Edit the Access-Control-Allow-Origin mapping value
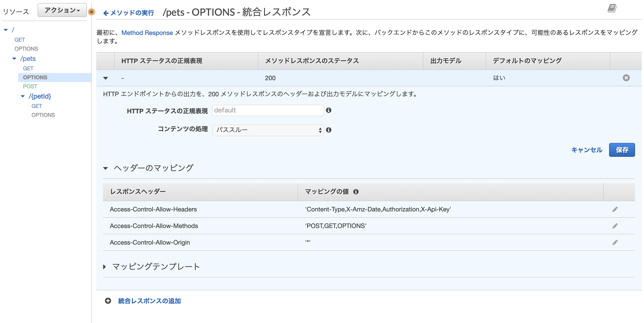 coord(615,242)
